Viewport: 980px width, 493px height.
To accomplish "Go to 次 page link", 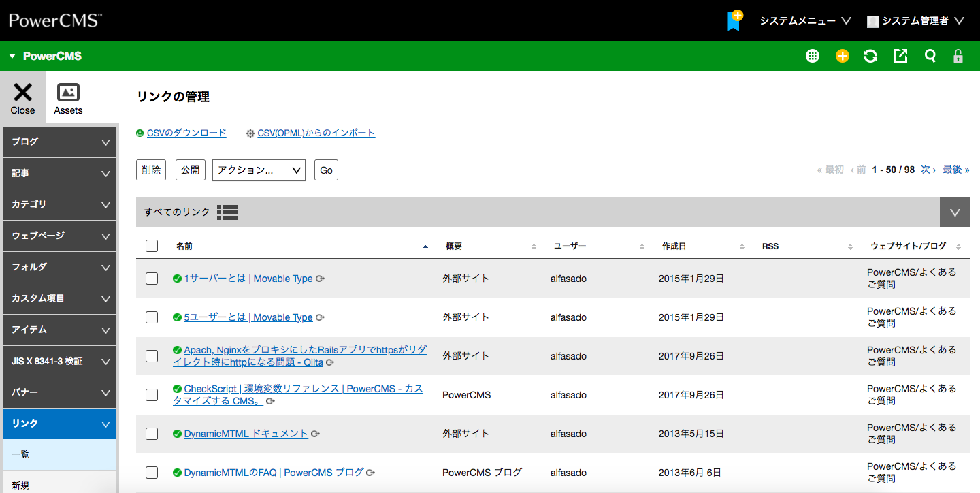I will coord(928,170).
